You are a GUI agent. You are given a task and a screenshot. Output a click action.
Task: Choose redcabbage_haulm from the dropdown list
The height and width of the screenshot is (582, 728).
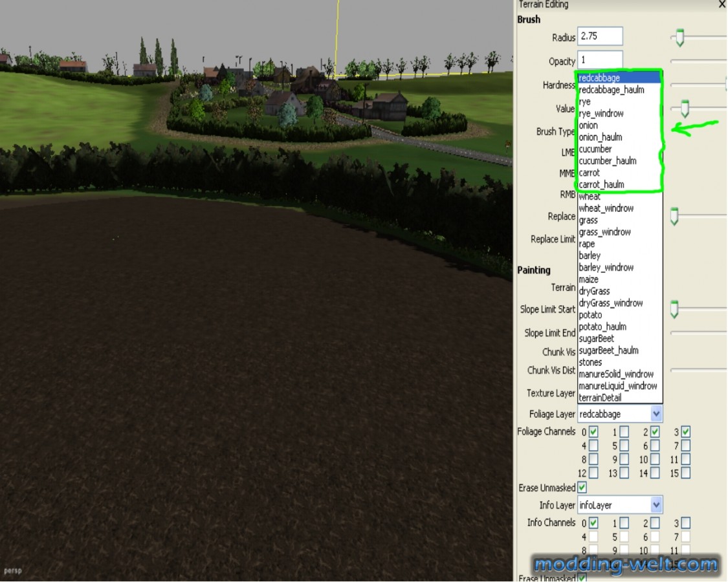click(x=619, y=90)
